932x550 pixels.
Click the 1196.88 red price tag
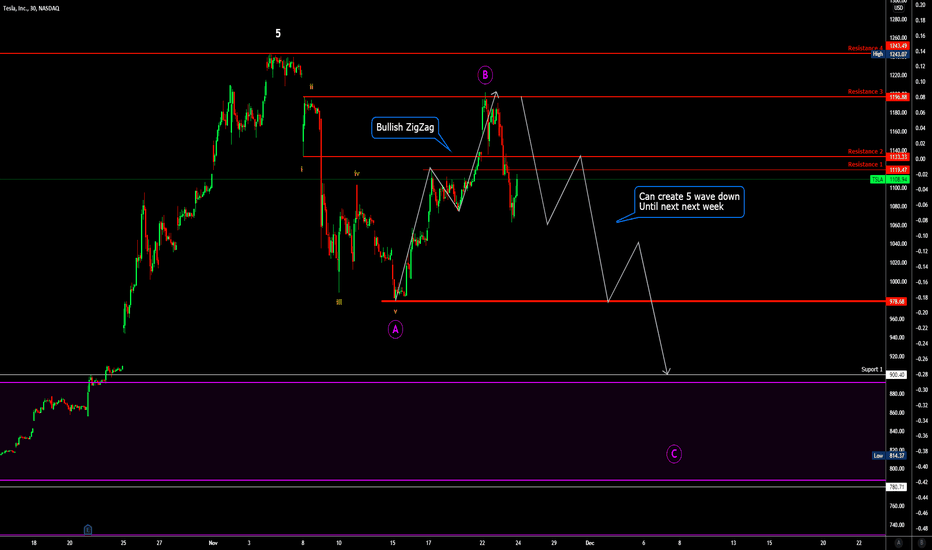(897, 97)
